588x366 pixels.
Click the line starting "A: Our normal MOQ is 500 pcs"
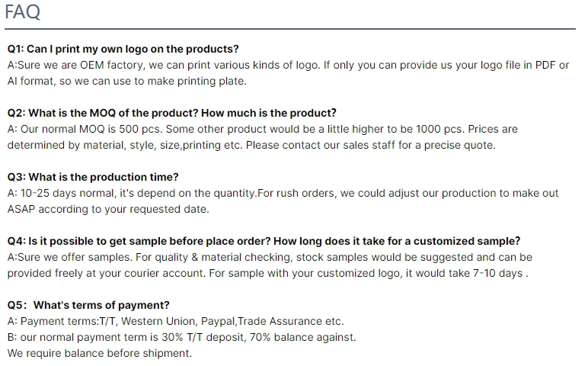pos(263,129)
